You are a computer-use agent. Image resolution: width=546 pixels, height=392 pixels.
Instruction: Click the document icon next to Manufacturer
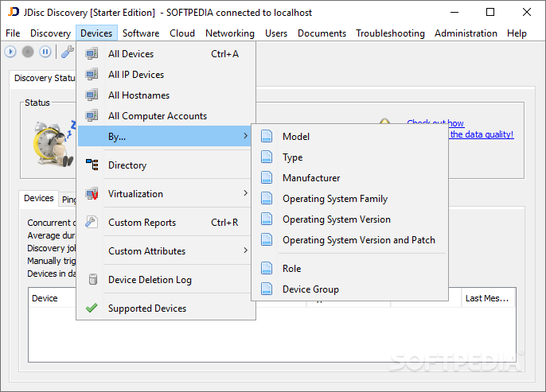click(267, 177)
